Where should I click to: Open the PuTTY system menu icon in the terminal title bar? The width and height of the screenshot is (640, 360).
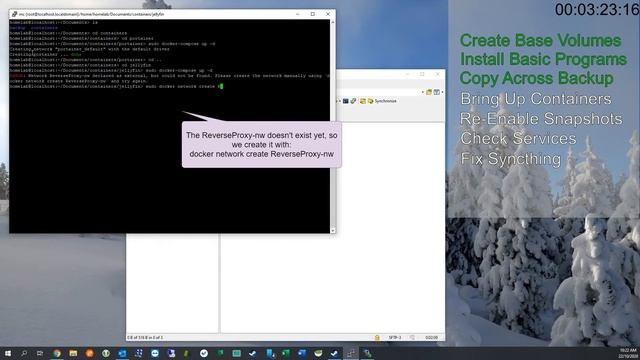click(x=14, y=14)
